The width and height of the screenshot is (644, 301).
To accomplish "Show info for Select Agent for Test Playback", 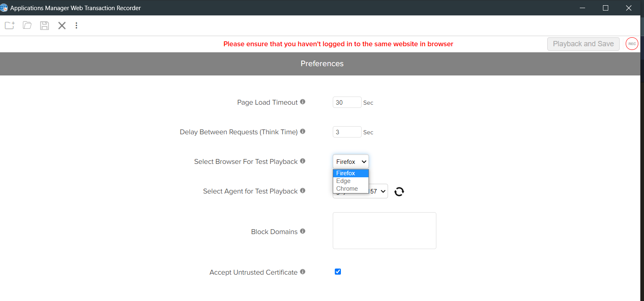I will point(303,191).
